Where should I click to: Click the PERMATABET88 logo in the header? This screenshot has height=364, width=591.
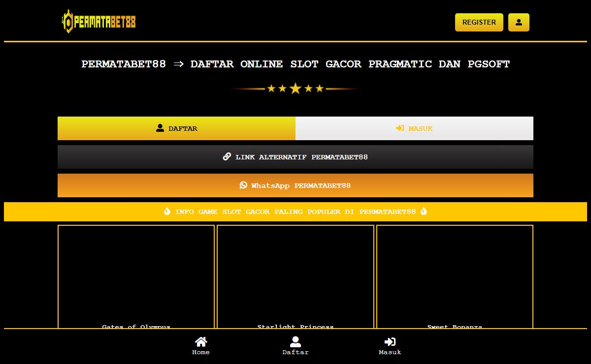[x=98, y=22]
